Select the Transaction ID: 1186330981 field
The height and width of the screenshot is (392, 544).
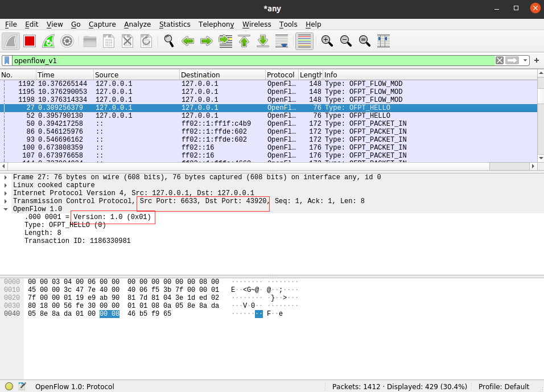77,241
